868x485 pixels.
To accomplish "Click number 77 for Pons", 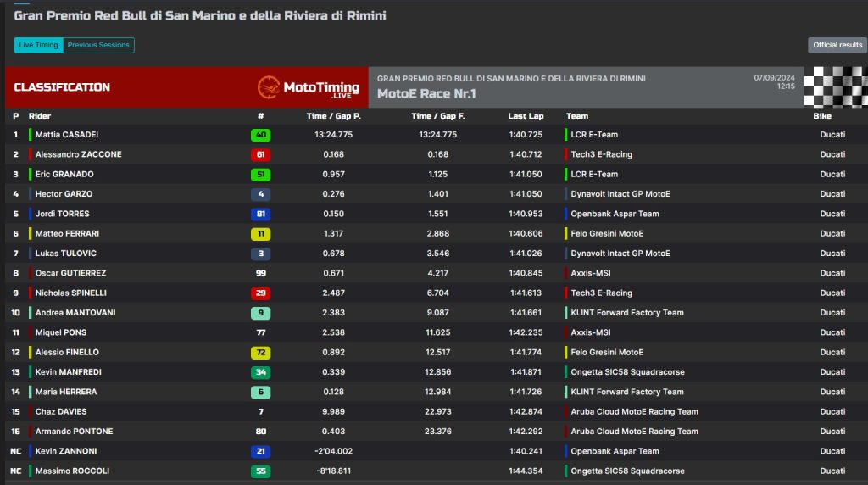I will [261, 332].
